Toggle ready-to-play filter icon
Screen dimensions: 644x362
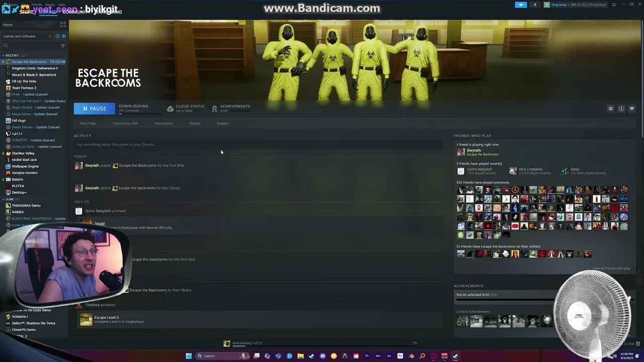pos(63,36)
